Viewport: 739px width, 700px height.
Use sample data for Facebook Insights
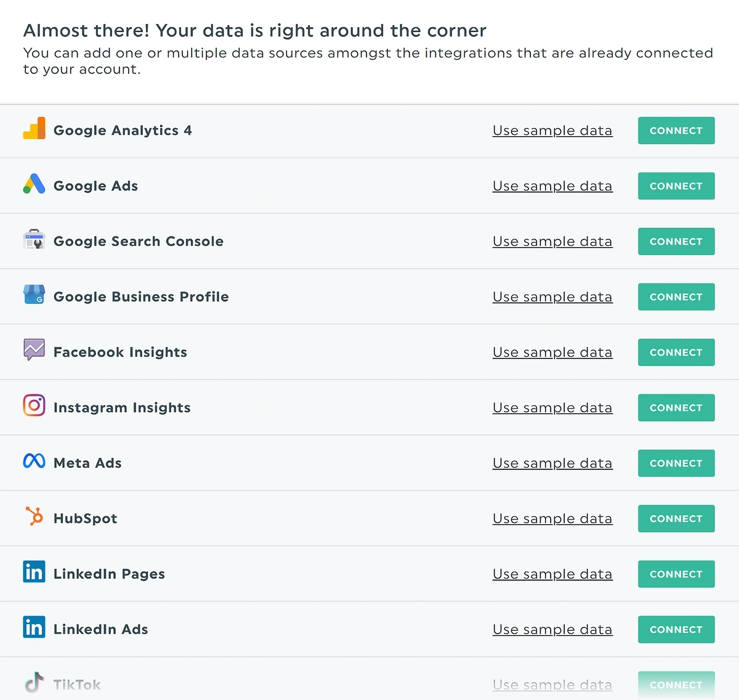(552, 352)
